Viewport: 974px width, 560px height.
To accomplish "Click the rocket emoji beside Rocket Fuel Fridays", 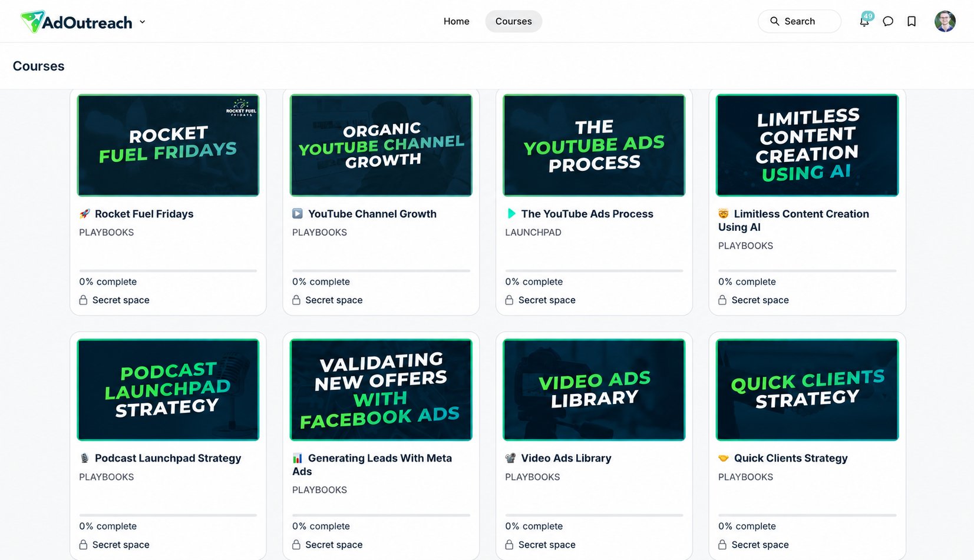I will [85, 214].
